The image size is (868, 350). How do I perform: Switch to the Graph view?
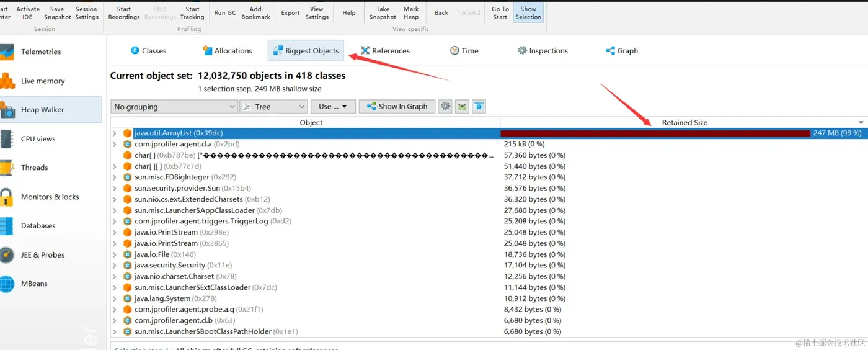622,51
